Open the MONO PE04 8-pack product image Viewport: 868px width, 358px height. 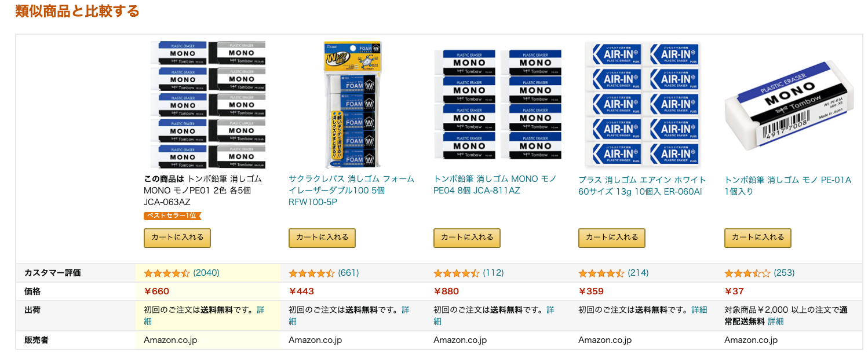(498, 105)
